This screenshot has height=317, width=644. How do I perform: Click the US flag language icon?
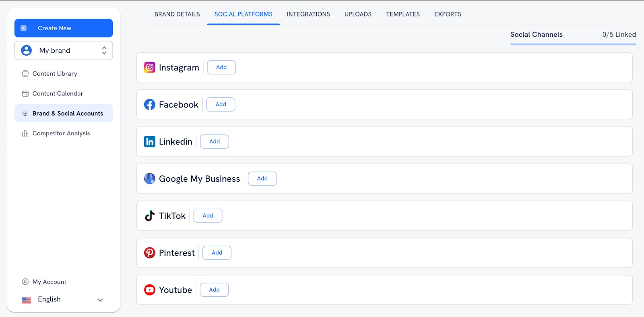[x=26, y=300]
